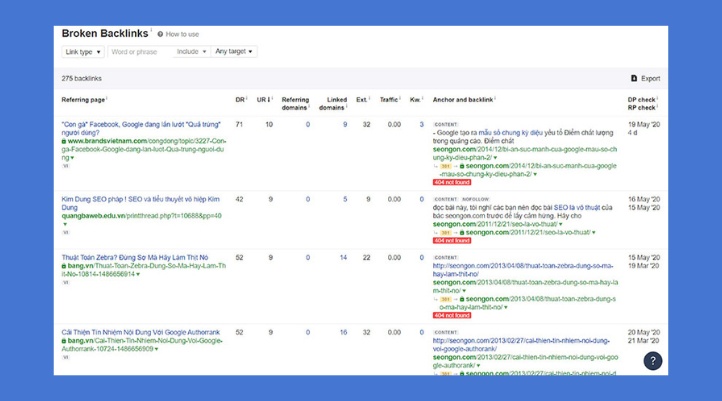Open the bang.vn Cai-Thien-Tin-Nhiem URL
Screen dimensions: 722x401
142,345
